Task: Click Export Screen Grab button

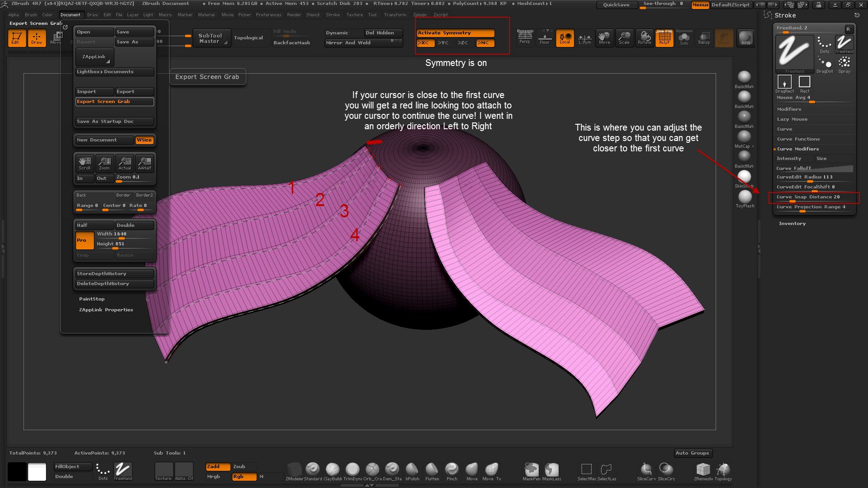Action: click(114, 102)
